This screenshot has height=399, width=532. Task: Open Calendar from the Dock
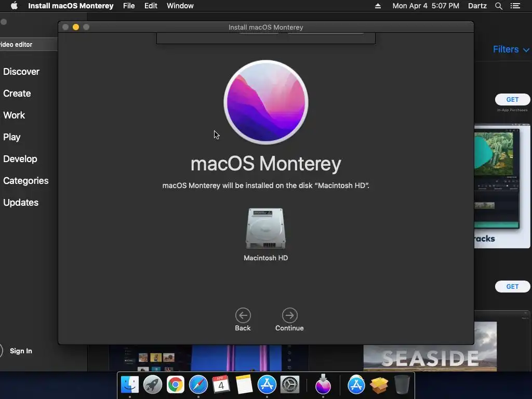(x=221, y=384)
